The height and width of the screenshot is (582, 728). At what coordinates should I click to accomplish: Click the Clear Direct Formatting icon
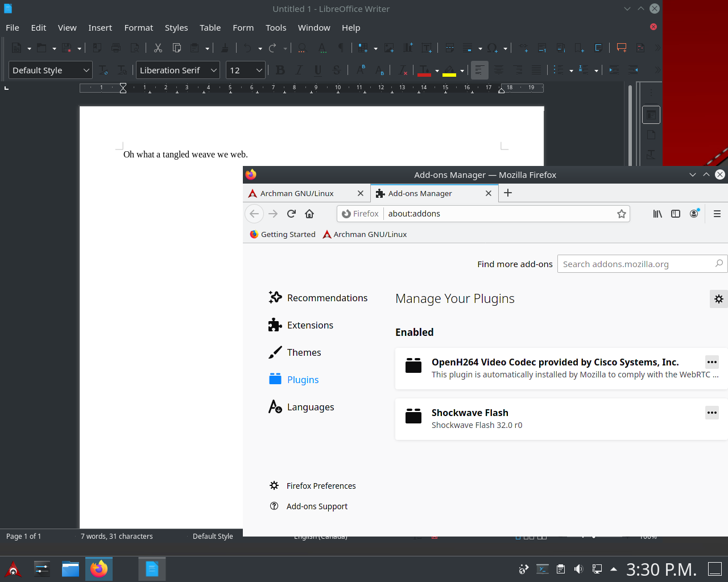[403, 70]
